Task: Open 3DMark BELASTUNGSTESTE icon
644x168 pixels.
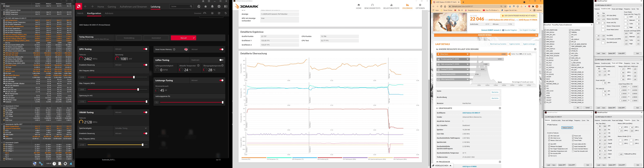Action: tap(391, 5)
